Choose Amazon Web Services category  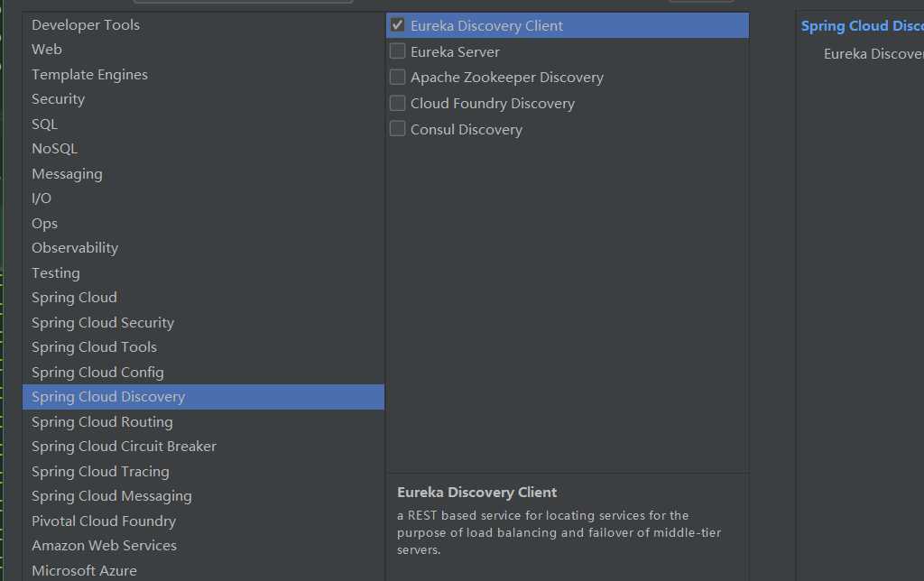coord(203,546)
